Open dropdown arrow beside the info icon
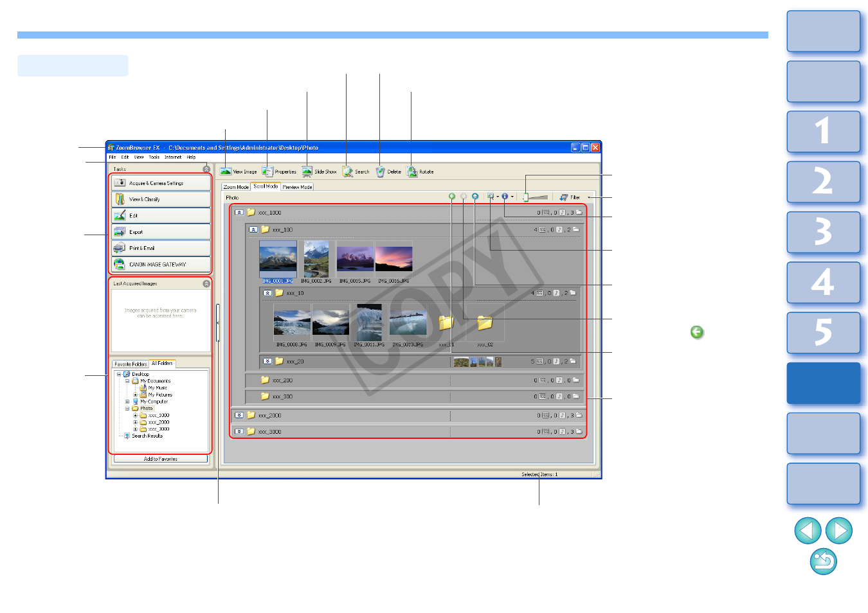The image size is (868, 613). point(512,197)
